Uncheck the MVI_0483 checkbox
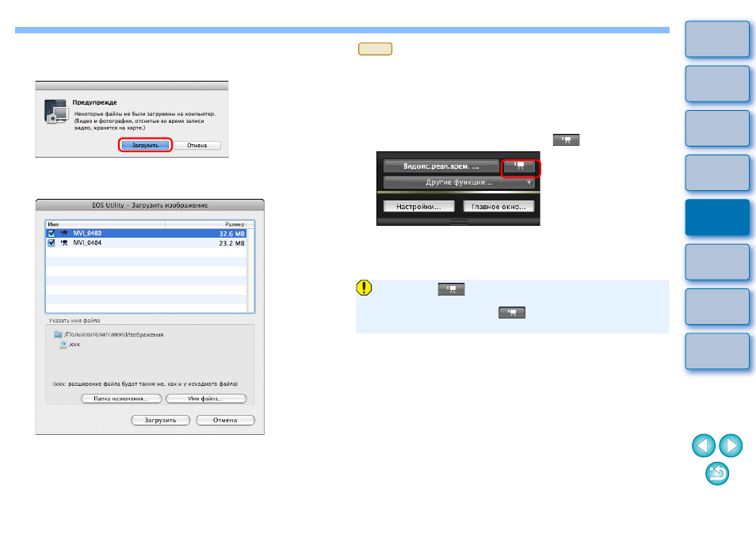The height and width of the screenshot is (534, 756). pos(51,233)
